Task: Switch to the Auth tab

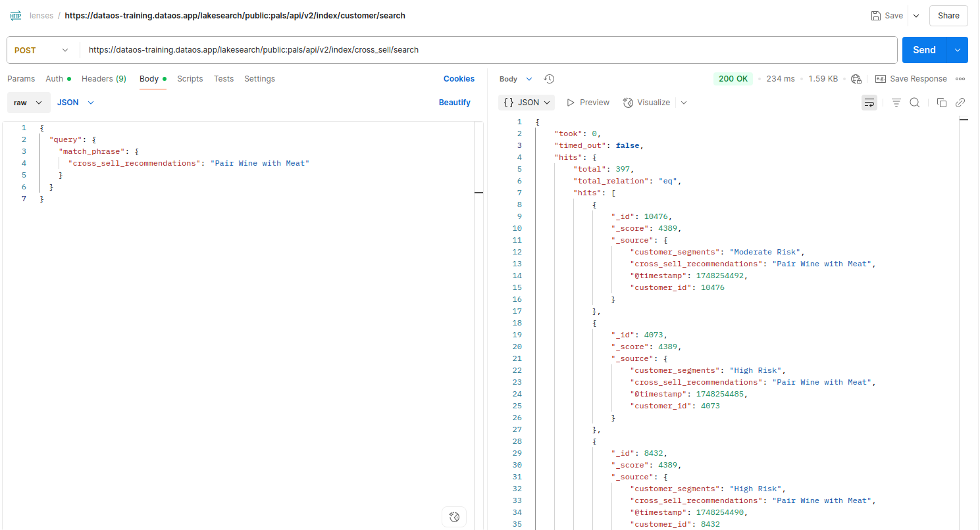Action: [58, 79]
